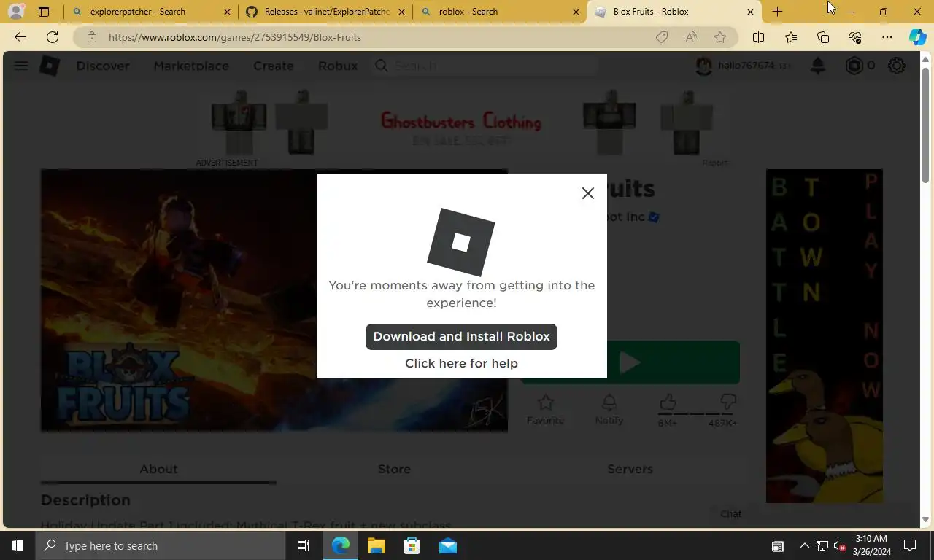This screenshot has height=560, width=934.
Task: Open a new browser tab
Action: point(777,12)
